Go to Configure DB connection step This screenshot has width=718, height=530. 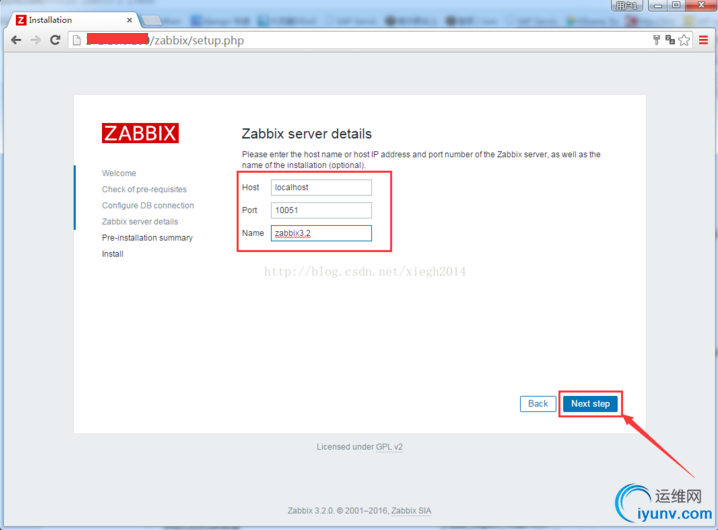point(148,205)
